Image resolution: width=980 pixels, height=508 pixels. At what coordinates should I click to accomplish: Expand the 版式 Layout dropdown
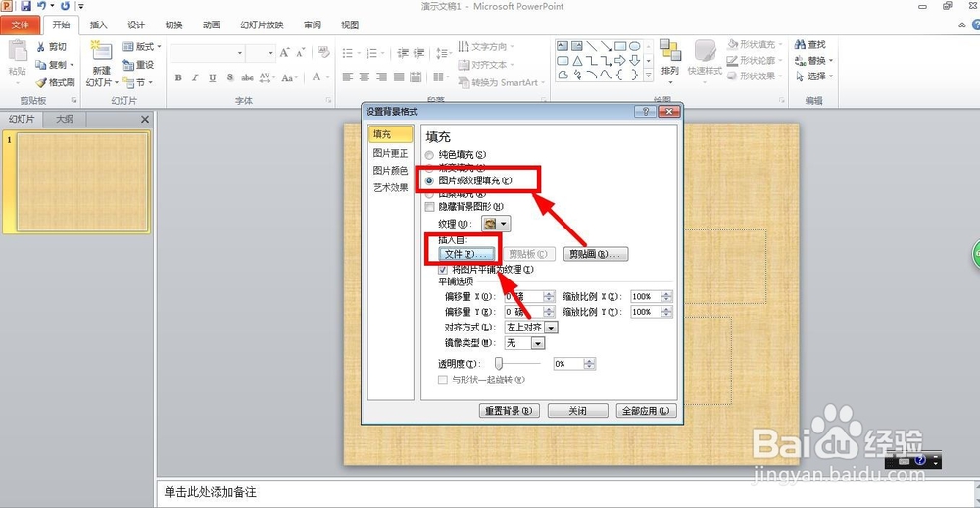[159, 47]
